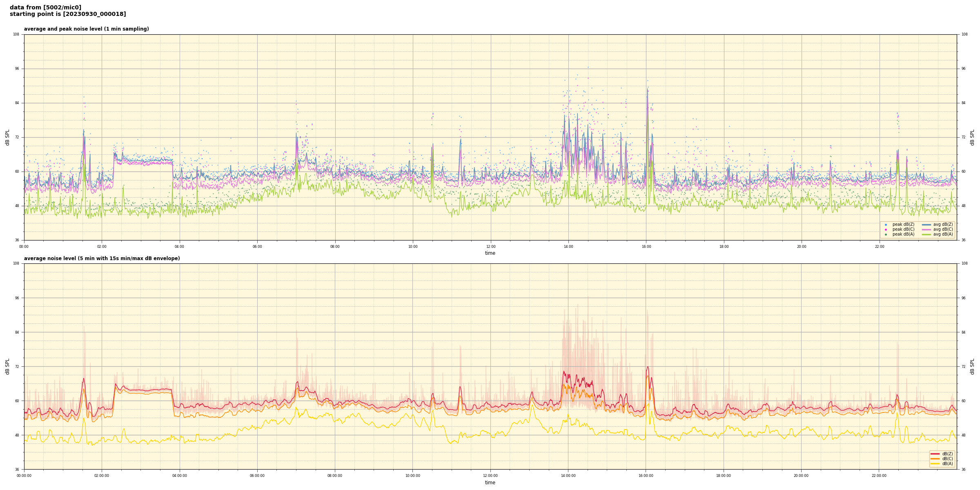
Task: Click the magenta peak dB(C) legend marker
Action: 886,229
